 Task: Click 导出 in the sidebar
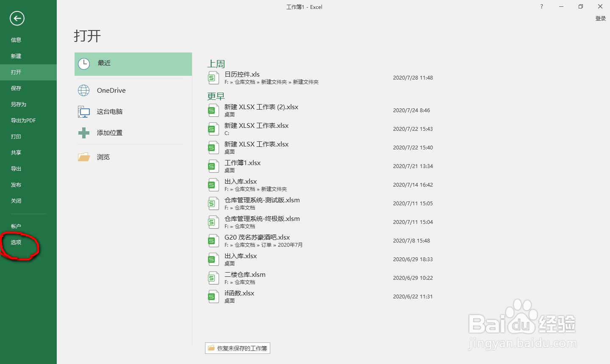pos(28,168)
